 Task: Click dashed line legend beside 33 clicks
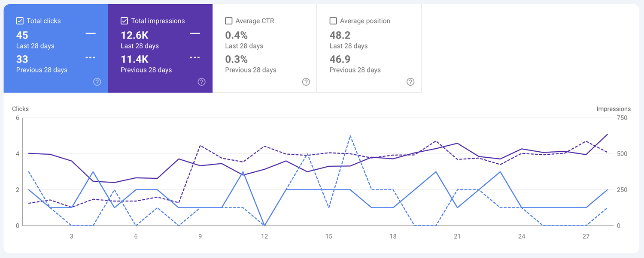(91, 57)
